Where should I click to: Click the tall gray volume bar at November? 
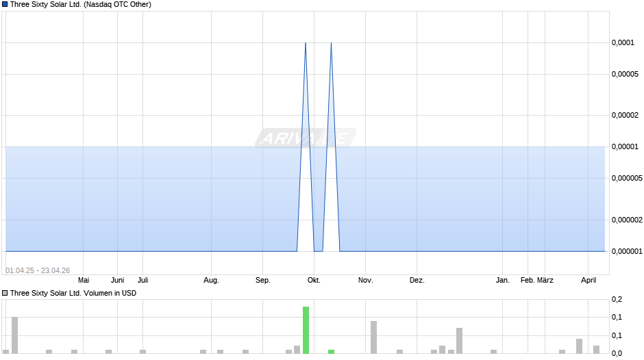tap(374, 337)
